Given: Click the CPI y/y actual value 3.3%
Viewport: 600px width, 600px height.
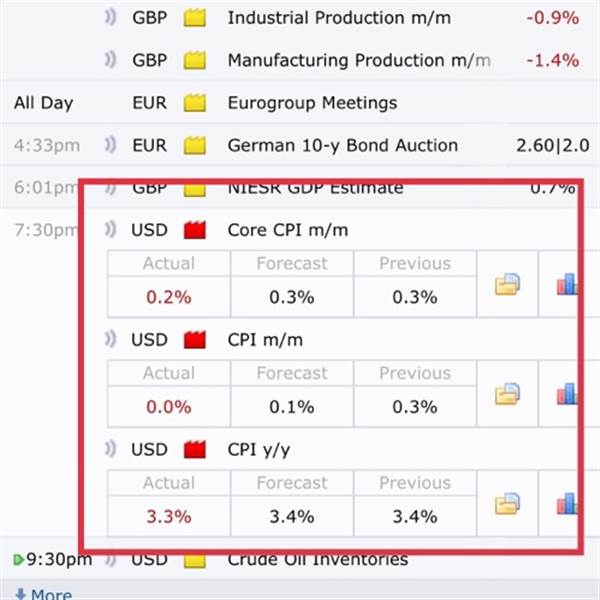Looking at the screenshot, I should click(168, 517).
